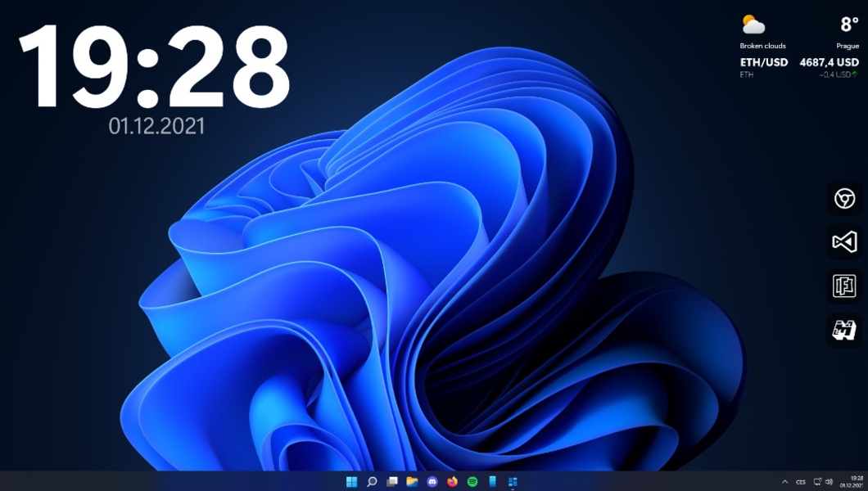The height and width of the screenshot is (491, 868).
Task: Open the CES keyboard language switcher
Action: tap(801, 482)
